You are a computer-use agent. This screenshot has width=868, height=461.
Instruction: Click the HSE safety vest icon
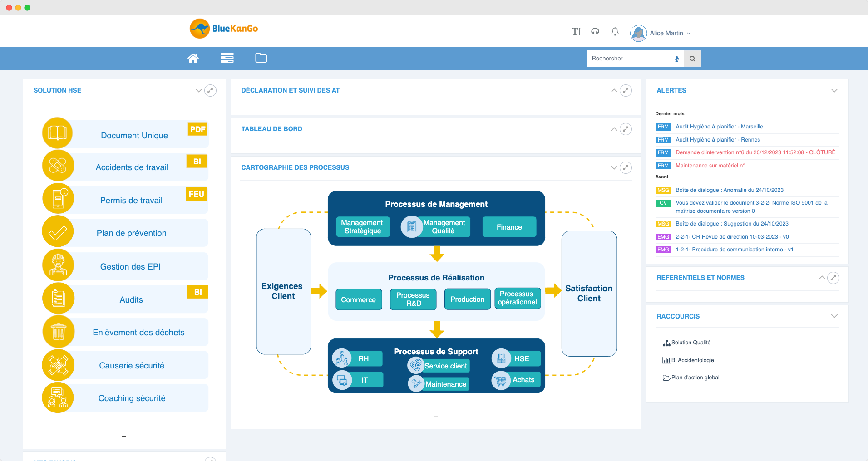(x=501, y=358)
